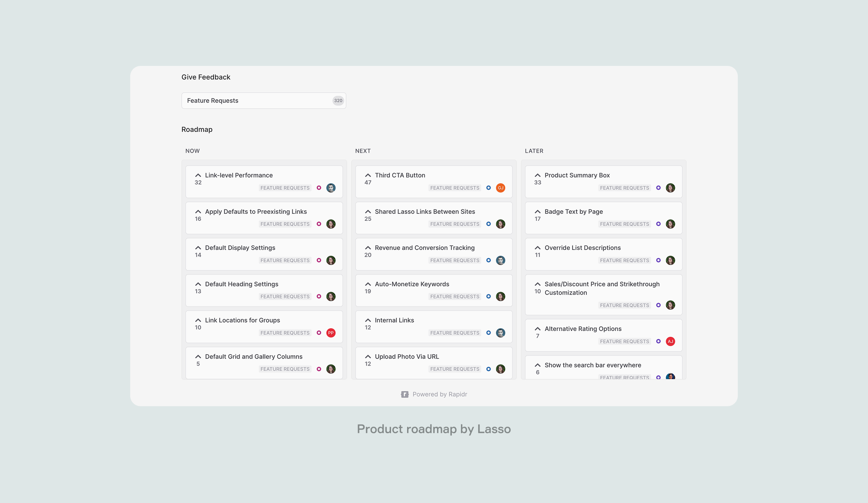
Task: Click the upvote chevron on Apply Defaults to Preexisting Links
Action: 198,211
